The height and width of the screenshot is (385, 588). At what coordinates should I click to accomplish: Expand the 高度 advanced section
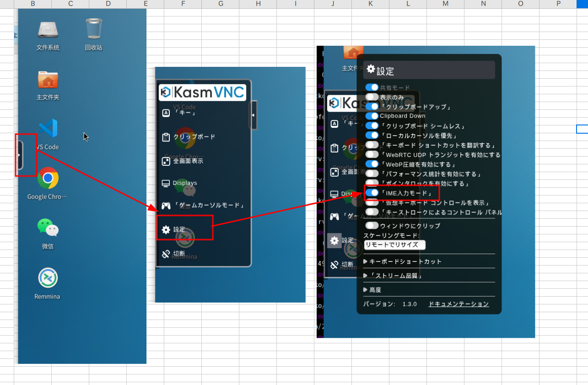coord(372,290)
